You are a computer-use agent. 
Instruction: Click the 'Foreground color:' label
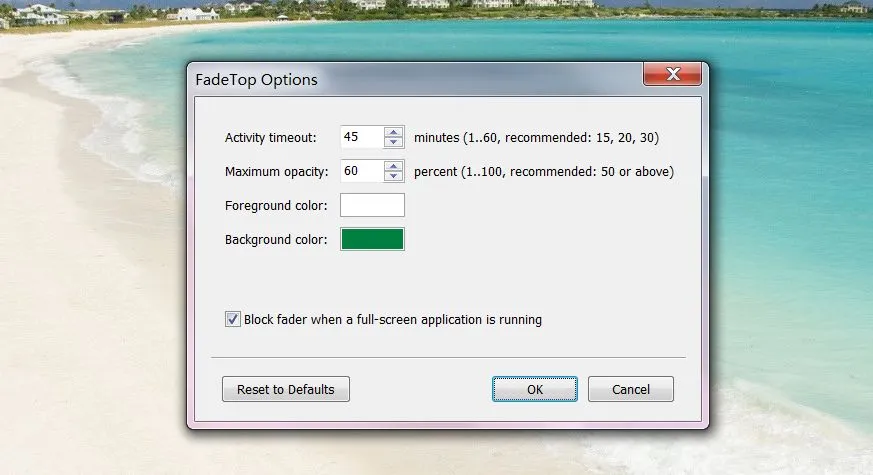[276, 205]
